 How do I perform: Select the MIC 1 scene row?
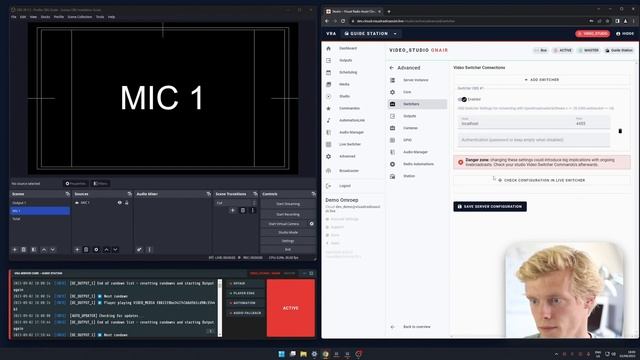[x=40, y=211]
